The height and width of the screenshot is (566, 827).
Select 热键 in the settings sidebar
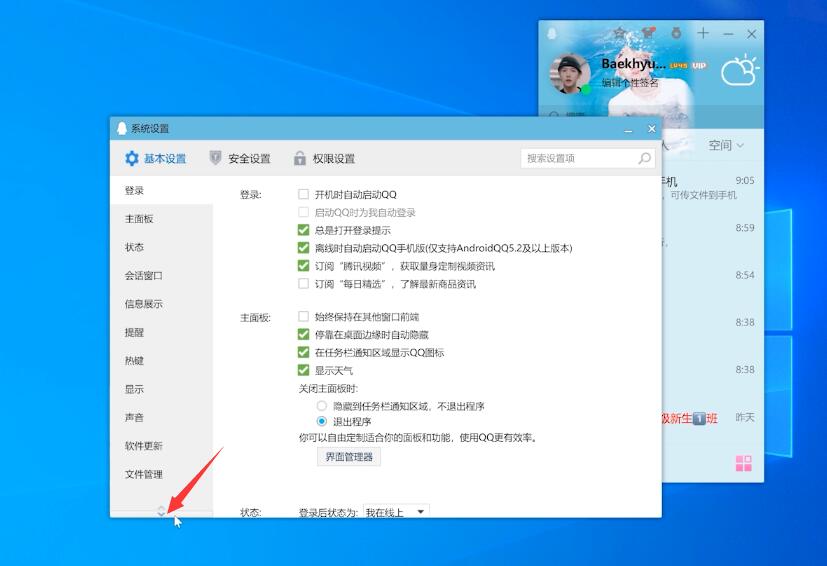[161, 361]
